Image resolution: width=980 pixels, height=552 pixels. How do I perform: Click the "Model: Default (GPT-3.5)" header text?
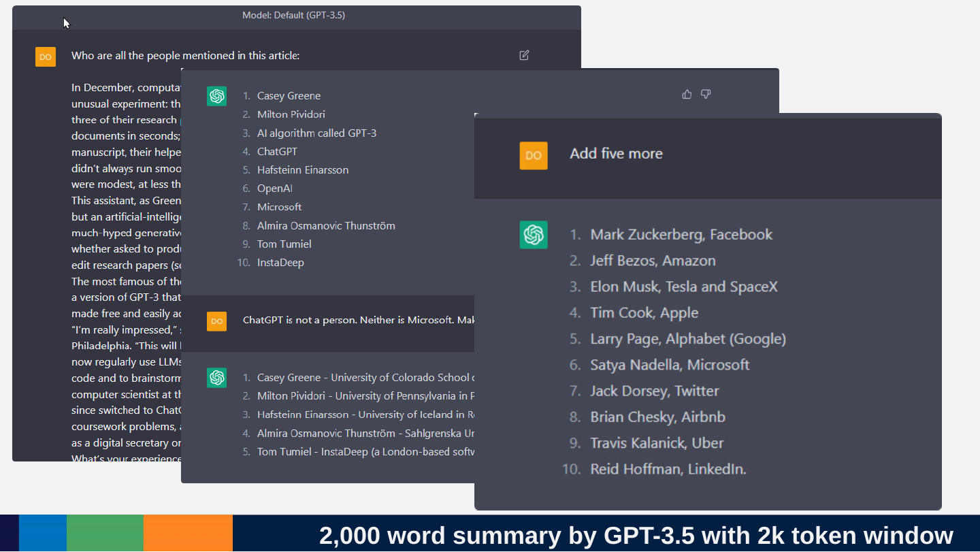pyautogui.click(x=293, y=15)
